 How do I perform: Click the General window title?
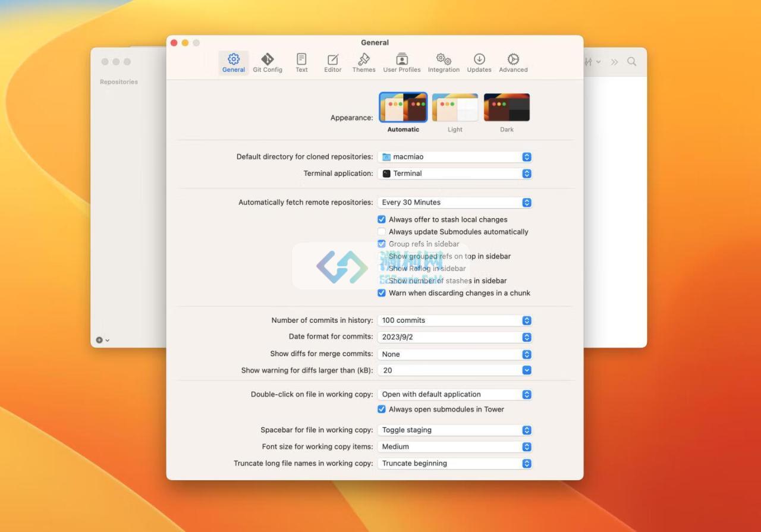click(x=375, y=42)
